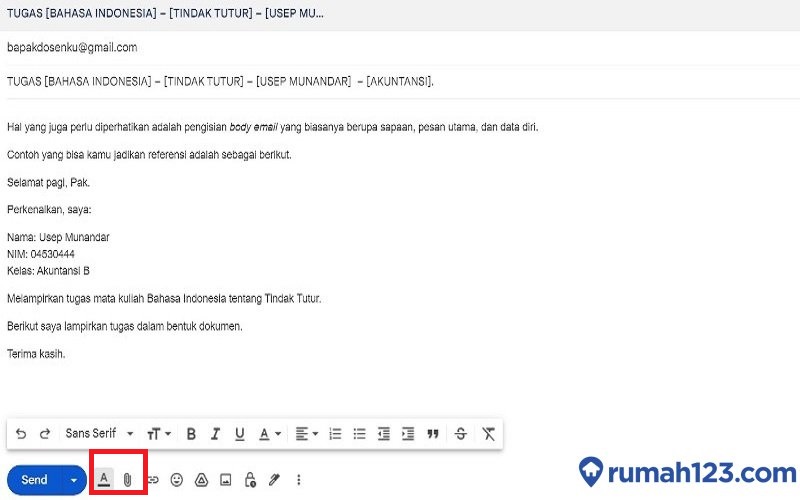
Task: Toggle underline formatting
Action: pos(239,434)
